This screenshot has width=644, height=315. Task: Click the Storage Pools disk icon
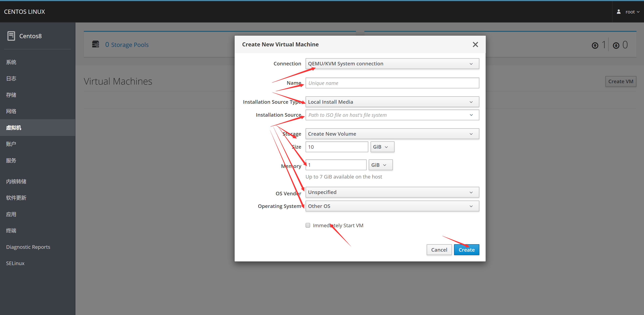(x=96, y=44)
